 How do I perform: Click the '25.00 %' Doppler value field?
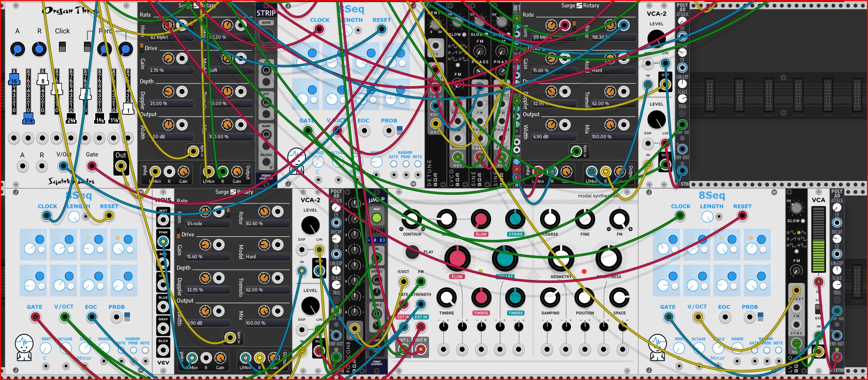(x=170, y=104)
